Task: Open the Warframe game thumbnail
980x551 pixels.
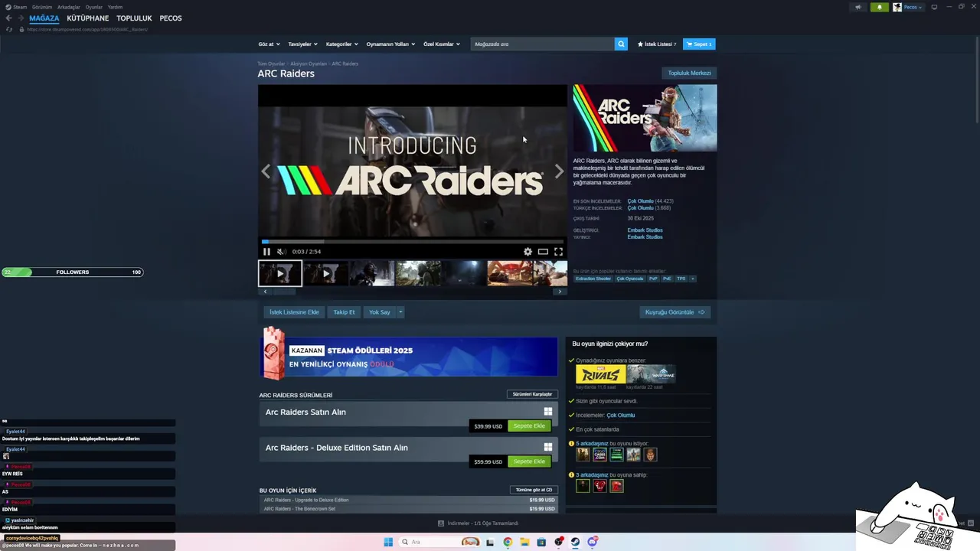Action: (652, 374)
